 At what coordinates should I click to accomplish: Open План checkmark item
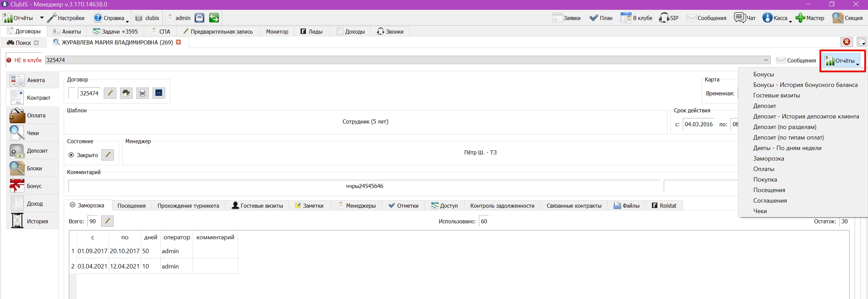tap(601, 18)
